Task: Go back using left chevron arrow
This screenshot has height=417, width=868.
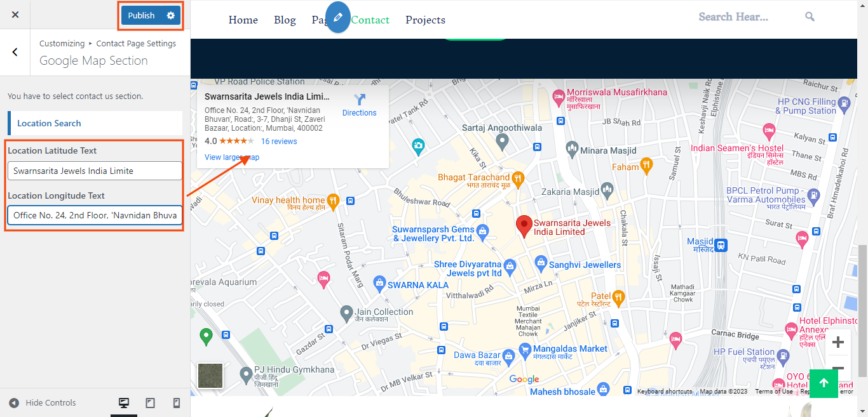Action: [x=15, y=52]
